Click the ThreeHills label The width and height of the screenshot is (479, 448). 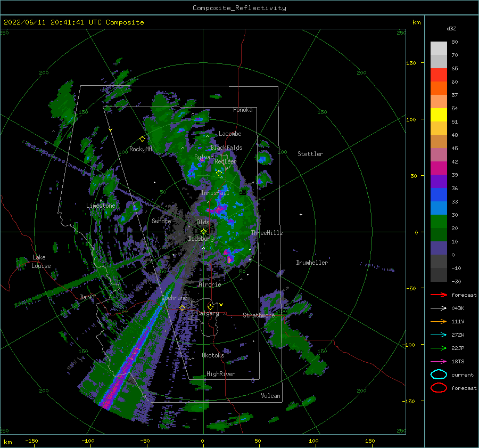(267, 233)
